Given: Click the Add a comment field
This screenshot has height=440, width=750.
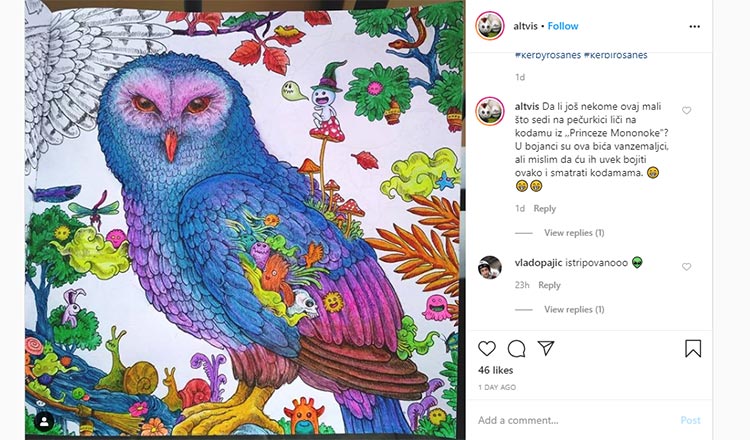Looking at the screenshot, I should pos(570,420).
